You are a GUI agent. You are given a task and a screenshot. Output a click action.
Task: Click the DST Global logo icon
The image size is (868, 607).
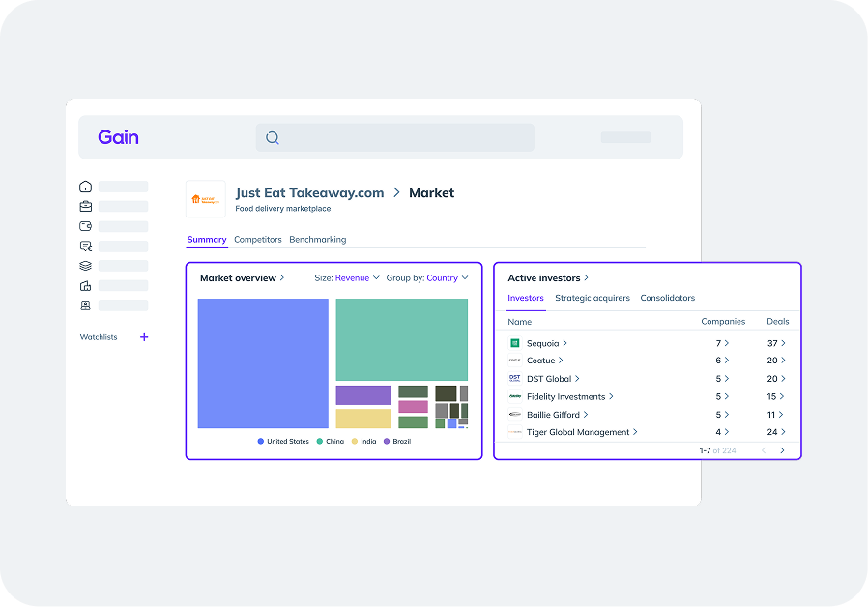pos(515,379)
